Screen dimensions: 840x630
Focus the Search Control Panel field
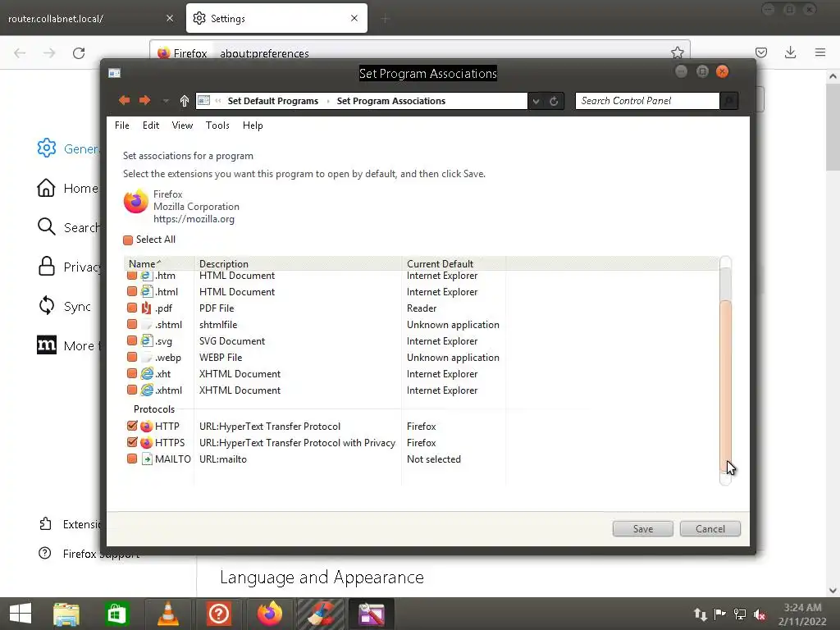[x=647, y=101]
